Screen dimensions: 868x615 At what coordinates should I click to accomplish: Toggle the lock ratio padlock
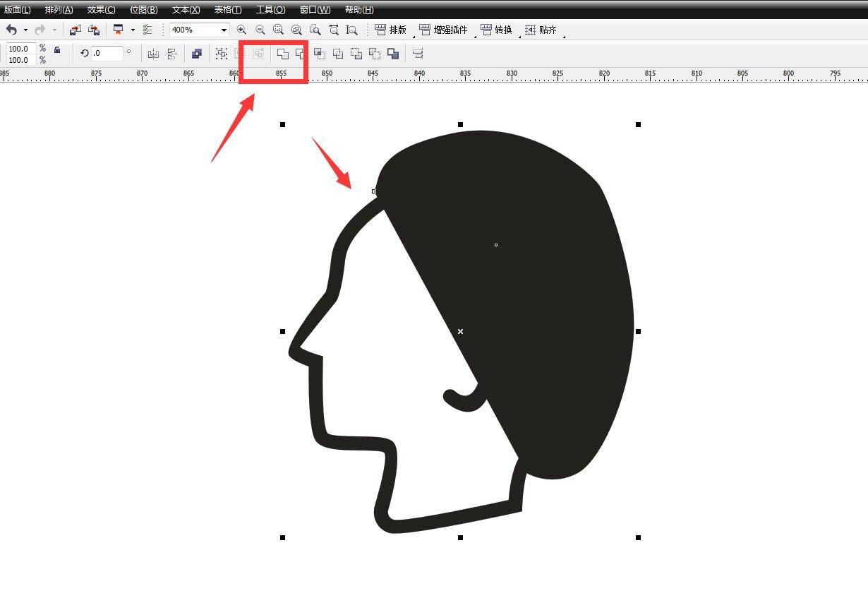[x=57, y=49]
